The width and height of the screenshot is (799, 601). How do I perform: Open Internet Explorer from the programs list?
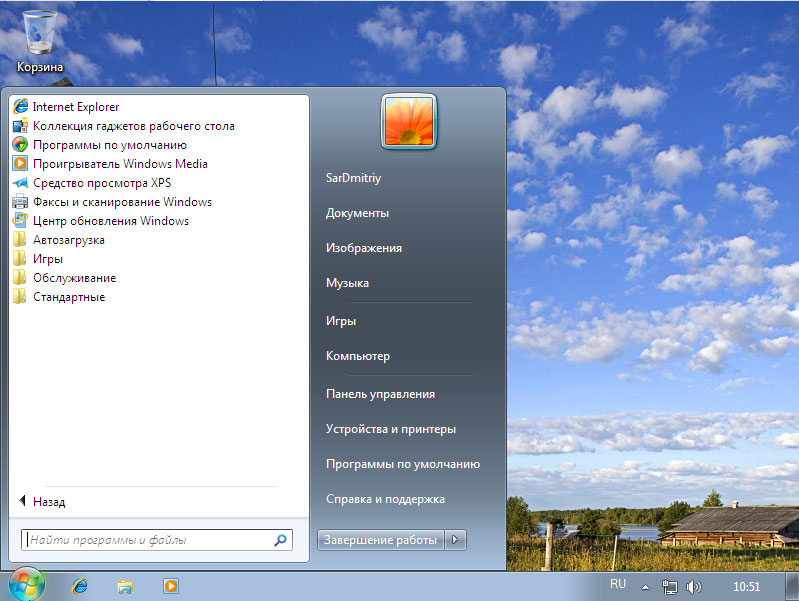75,107
